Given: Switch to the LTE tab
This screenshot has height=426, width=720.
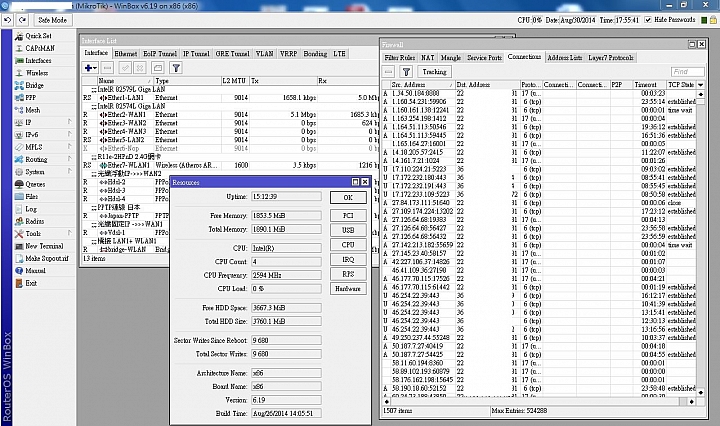Looking at the screenshot, I should pos(339,54).
